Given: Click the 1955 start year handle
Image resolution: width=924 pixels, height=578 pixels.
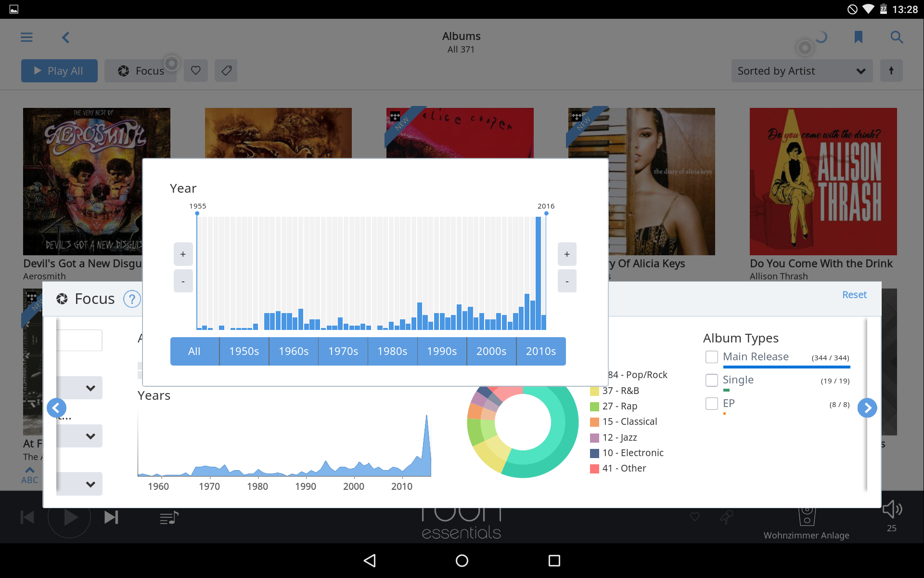Looking at the screenshot, I should pyautogui.click(x=197, y=213).
